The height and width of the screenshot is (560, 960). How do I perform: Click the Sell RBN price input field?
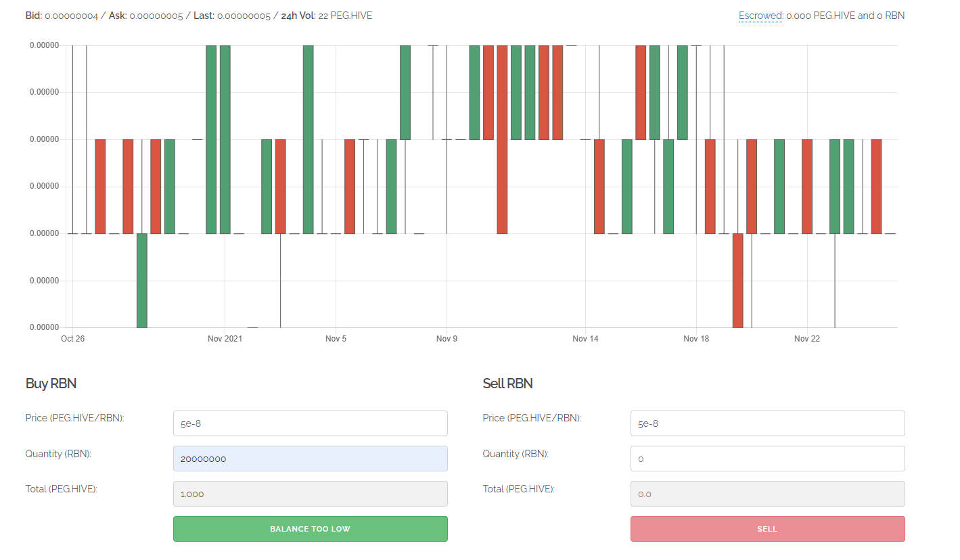click(x=767, y=423)
